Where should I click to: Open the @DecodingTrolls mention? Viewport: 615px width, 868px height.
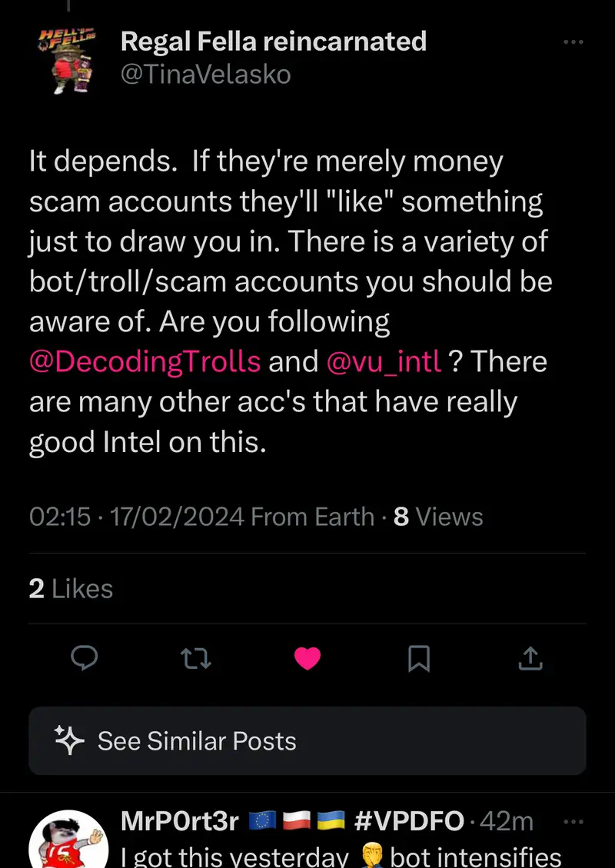click(145, 362)
